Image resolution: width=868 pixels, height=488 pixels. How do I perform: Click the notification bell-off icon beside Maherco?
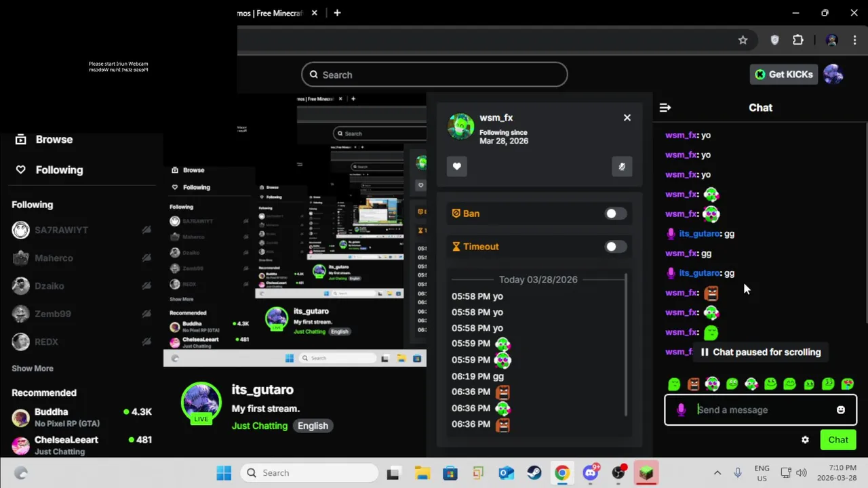pyautogui.click(x=146, y=258)
